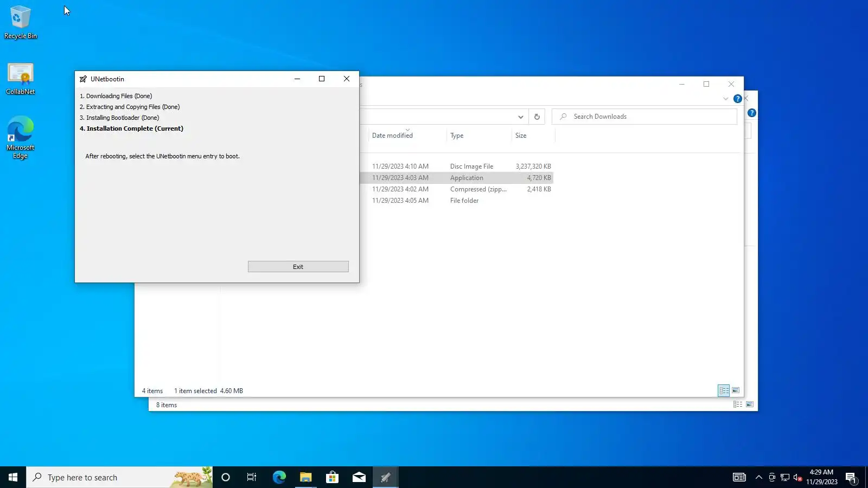Open the clock showing 4:29 AM

tap(821, 477)
